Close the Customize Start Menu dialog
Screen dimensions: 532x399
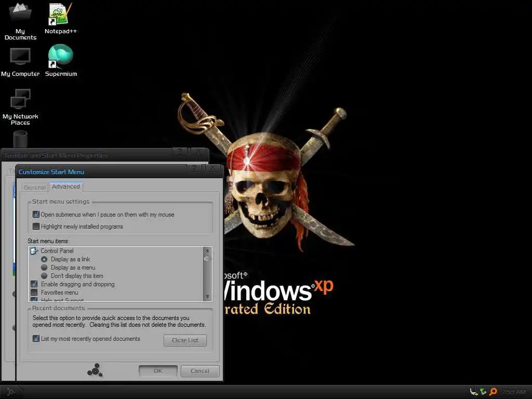point(213,168)
